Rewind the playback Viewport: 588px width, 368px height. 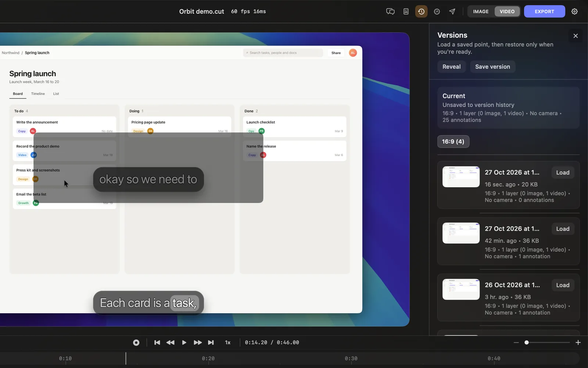[x=170, y=343]
